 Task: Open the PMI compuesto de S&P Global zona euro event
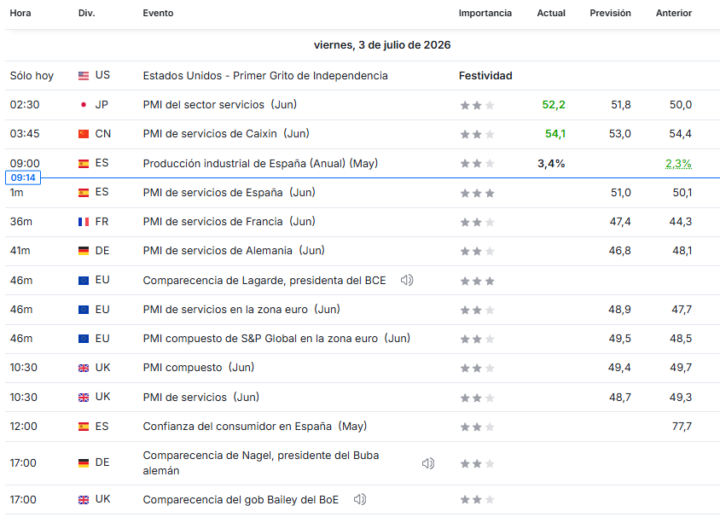[276, 338]
